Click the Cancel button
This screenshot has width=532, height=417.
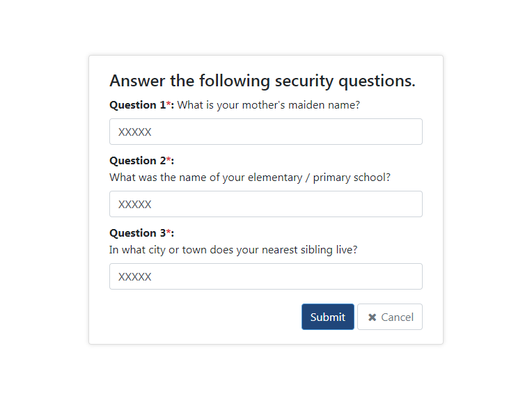pyautogui.click(x=390, y=317)
